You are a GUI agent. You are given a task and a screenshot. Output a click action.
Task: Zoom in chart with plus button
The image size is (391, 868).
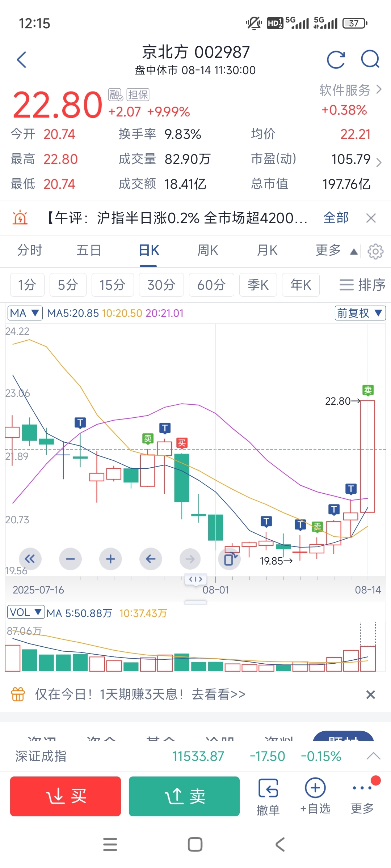(110, 559)
